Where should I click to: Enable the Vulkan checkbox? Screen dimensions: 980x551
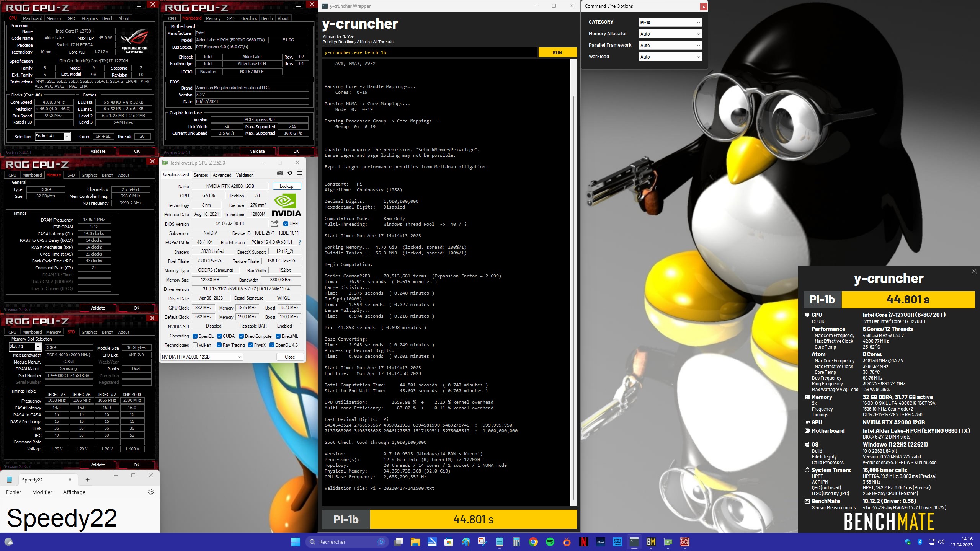click(195, 345)
